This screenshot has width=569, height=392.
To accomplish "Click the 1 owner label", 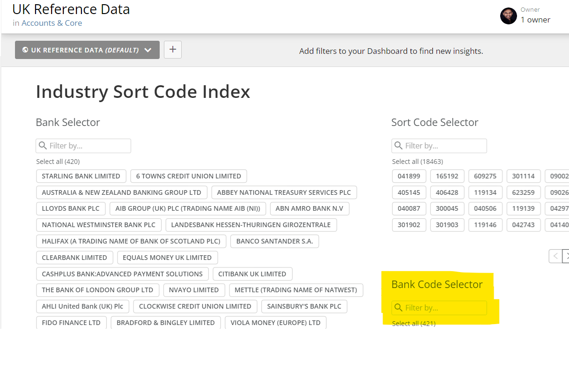I will [535, 20].
